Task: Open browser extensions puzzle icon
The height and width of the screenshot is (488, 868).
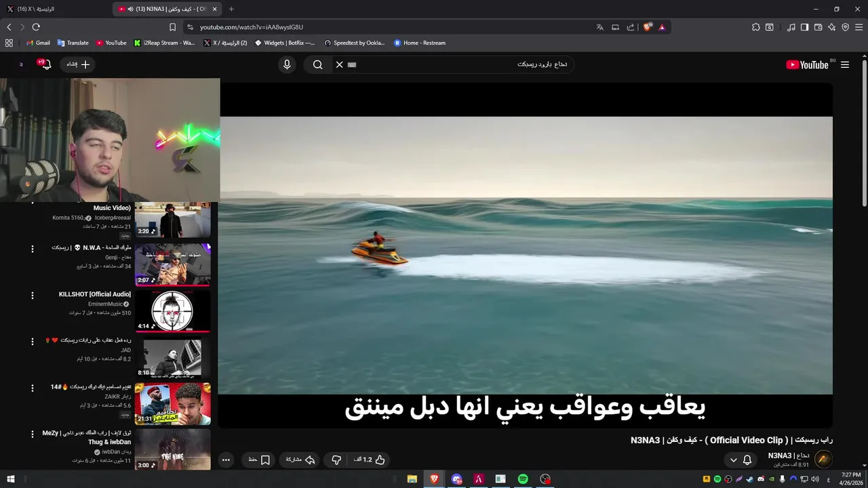Action: pos(756,27)
